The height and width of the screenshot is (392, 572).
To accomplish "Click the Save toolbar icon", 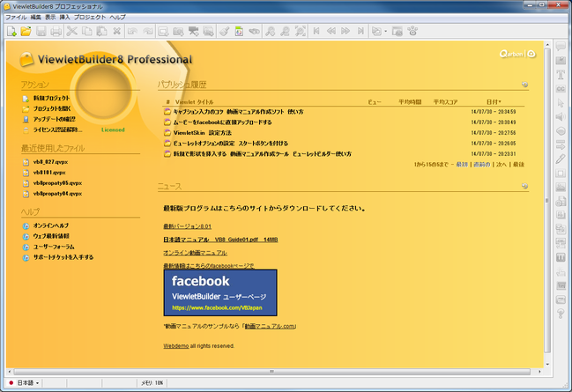I will (x=41, y=31).
